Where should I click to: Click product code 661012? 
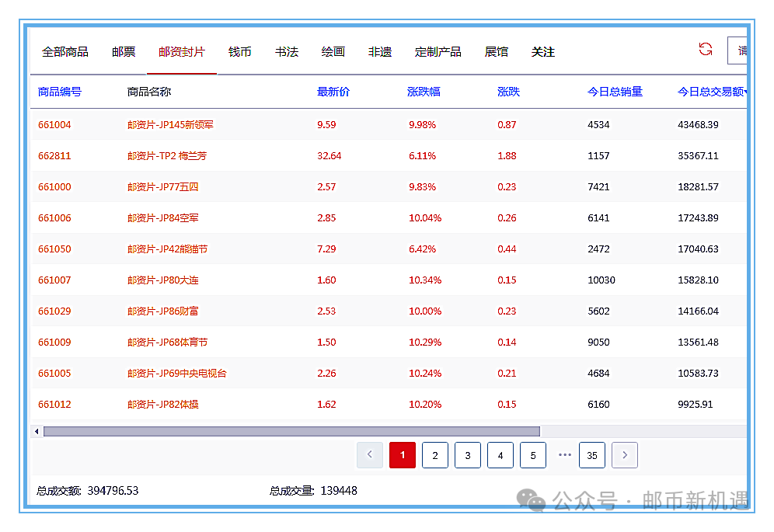(x=54, y=405)
